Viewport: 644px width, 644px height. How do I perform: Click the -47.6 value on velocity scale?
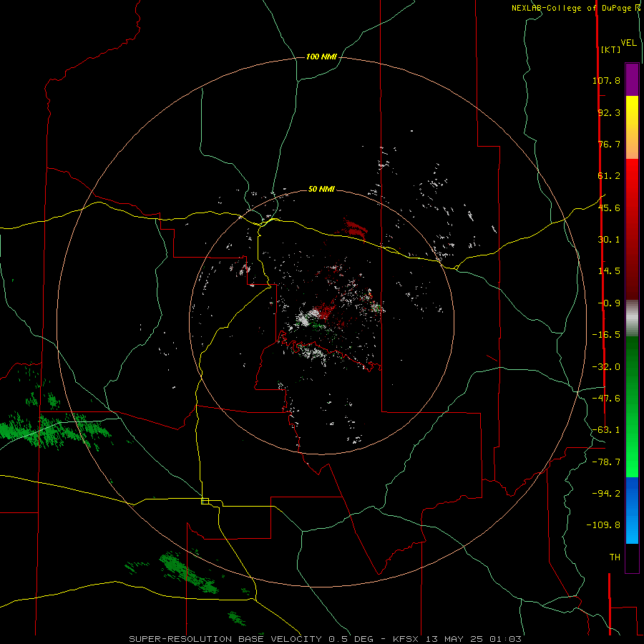tap(606, 399)
